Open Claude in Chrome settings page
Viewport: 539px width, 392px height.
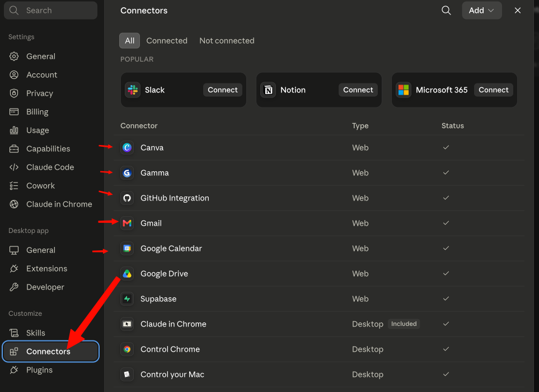(51, 204)
